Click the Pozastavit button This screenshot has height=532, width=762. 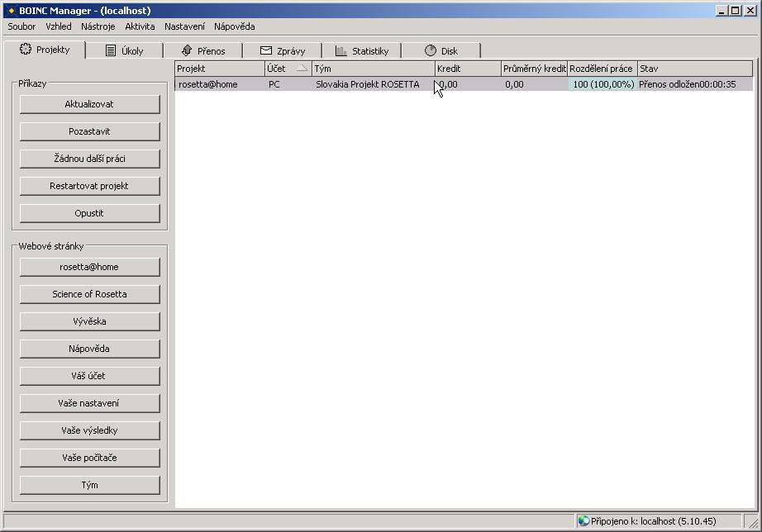coord(89,131)
